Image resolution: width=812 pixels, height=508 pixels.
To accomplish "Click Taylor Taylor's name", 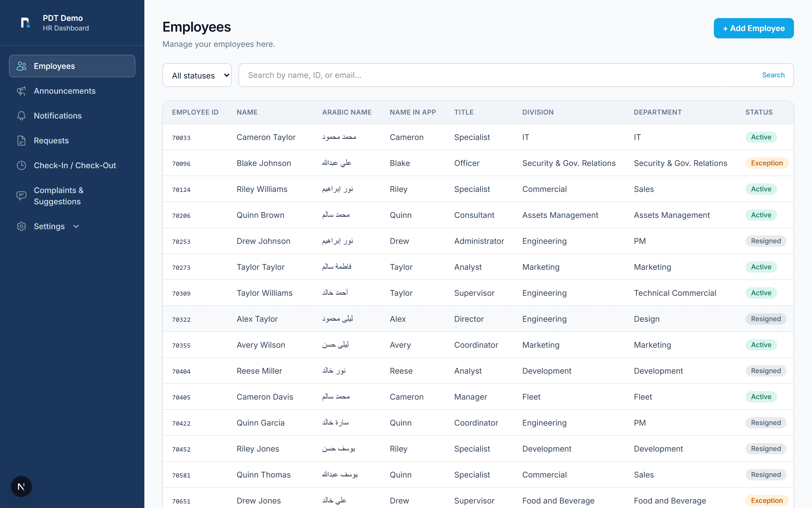I will pos(261,267).
